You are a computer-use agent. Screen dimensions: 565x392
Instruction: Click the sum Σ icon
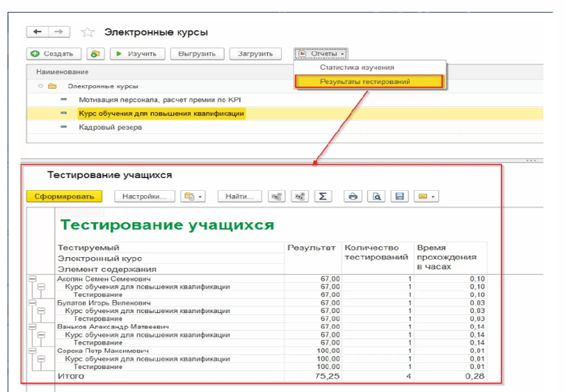click(x=323, y=196)
